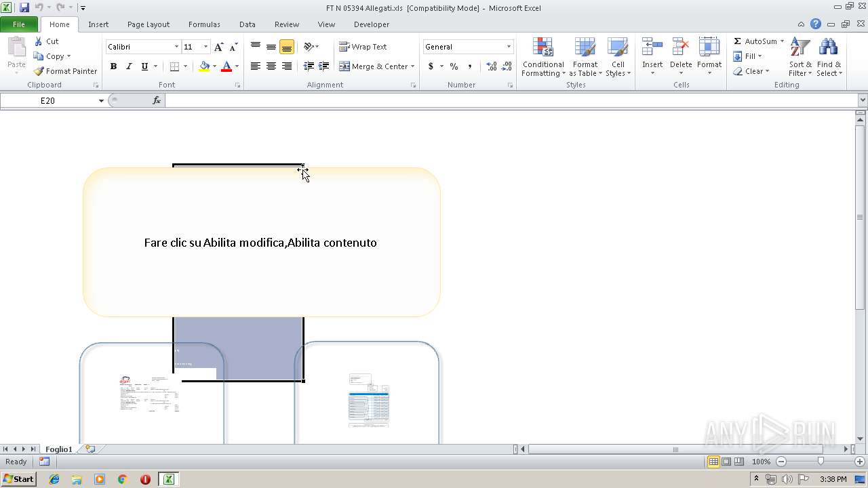Open Sort & Filter menu
The image size is (868, 488).
click(x=800, y=58)
